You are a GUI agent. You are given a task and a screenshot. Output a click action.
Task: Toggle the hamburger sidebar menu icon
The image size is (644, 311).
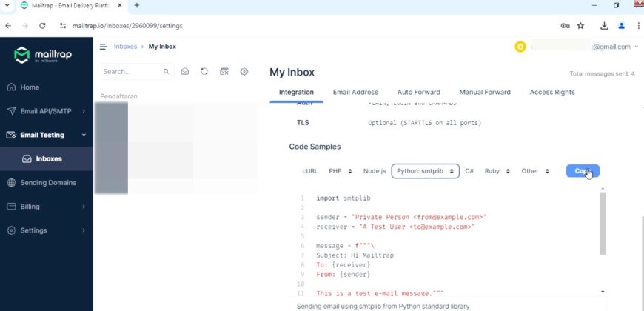point(104,47)
